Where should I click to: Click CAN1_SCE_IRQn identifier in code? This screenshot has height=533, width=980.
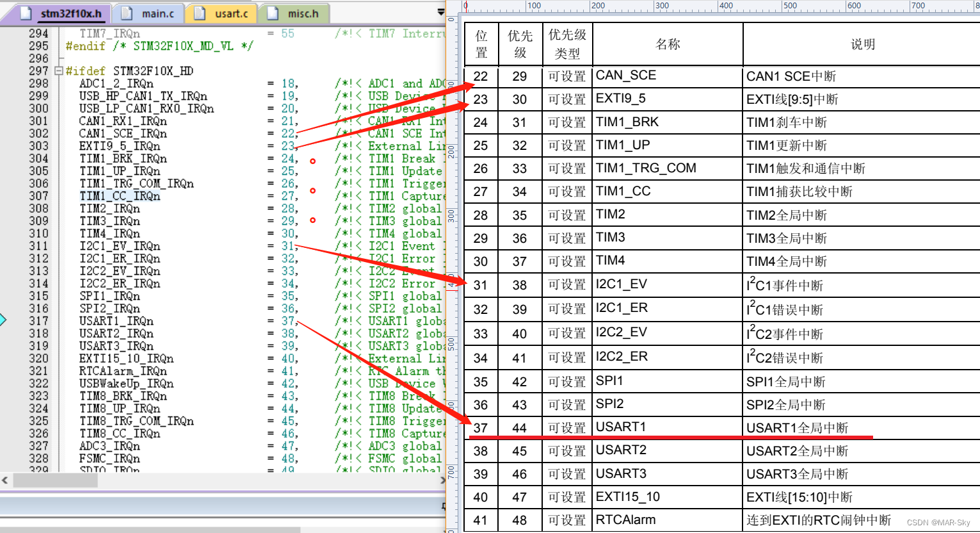coord(123,133)
